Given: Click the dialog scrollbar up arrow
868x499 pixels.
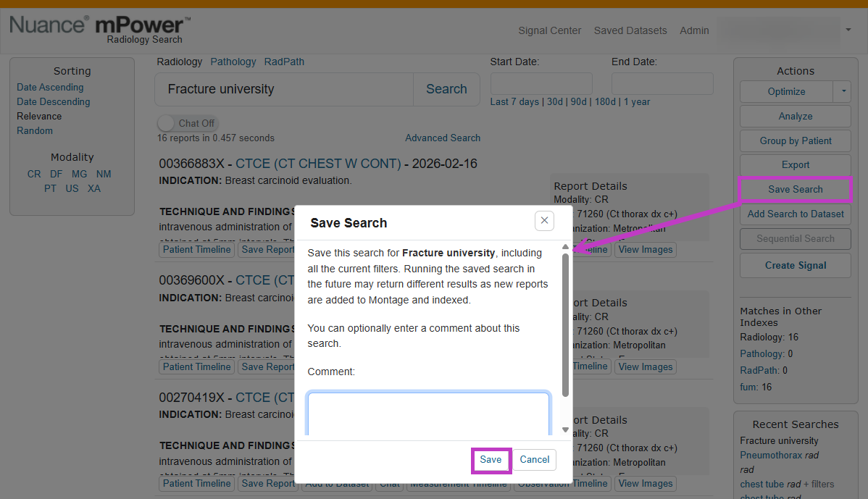Looking at the screenshot, I should point(565,247).
